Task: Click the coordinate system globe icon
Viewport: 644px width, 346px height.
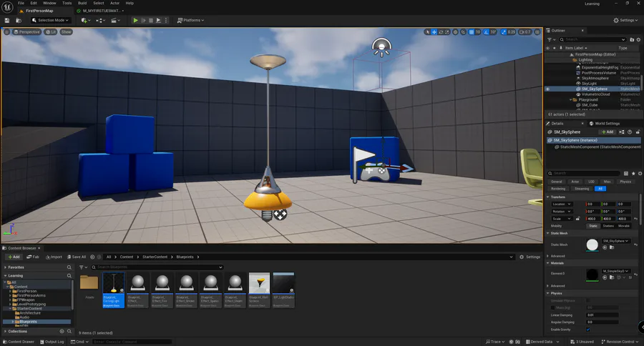Action: 456,32
